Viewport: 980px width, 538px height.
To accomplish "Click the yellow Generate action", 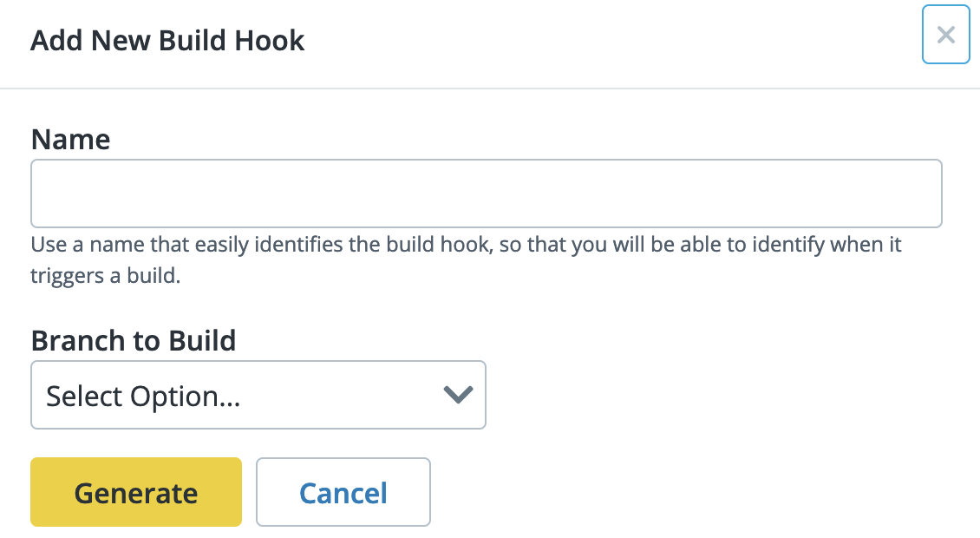I will [135, 492].
